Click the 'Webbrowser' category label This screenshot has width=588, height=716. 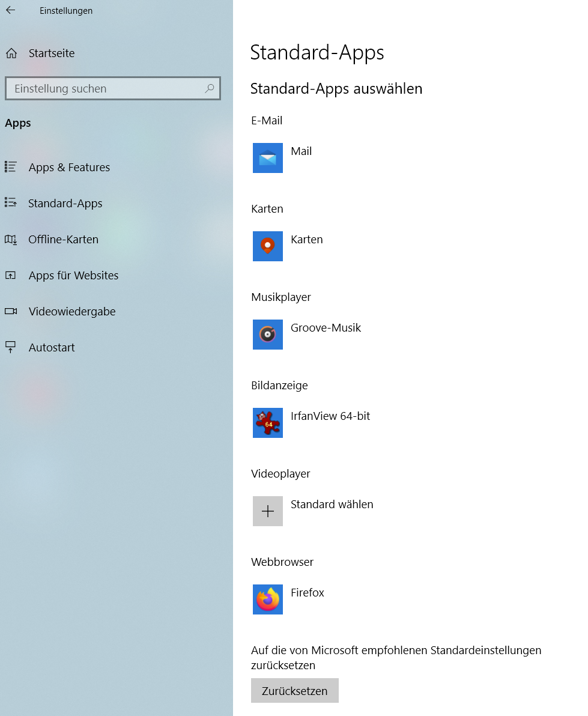tap(282, 562)
